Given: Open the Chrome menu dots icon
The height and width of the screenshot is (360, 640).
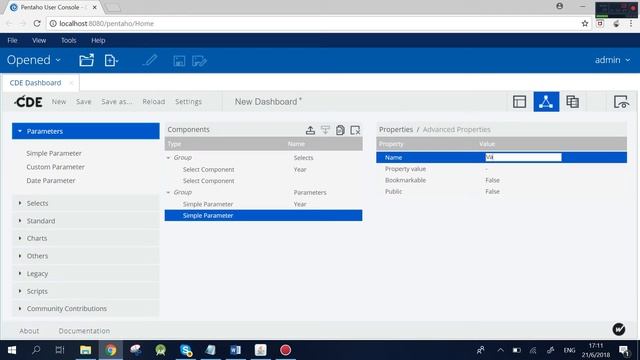Looking at the screenshot, I should pos(631,23).
